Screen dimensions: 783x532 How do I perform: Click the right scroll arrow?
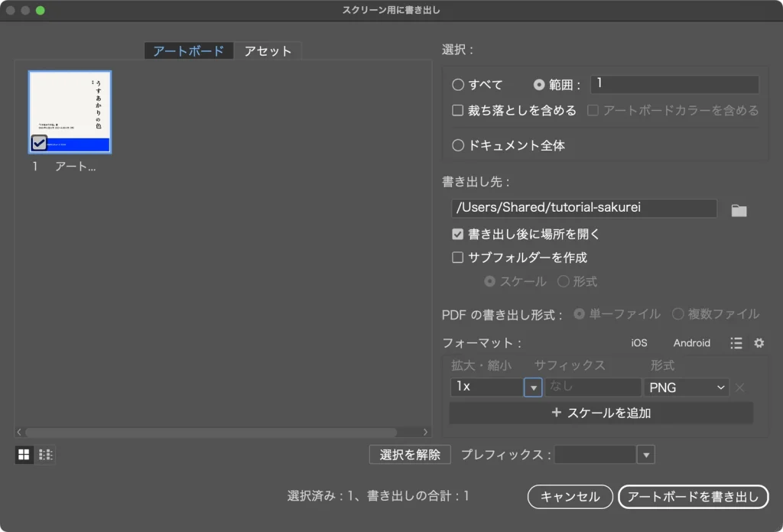point(425,432)
